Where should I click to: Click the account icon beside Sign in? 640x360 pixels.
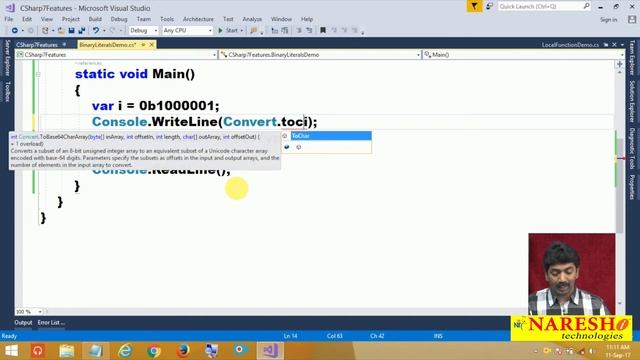coord(632,19)
